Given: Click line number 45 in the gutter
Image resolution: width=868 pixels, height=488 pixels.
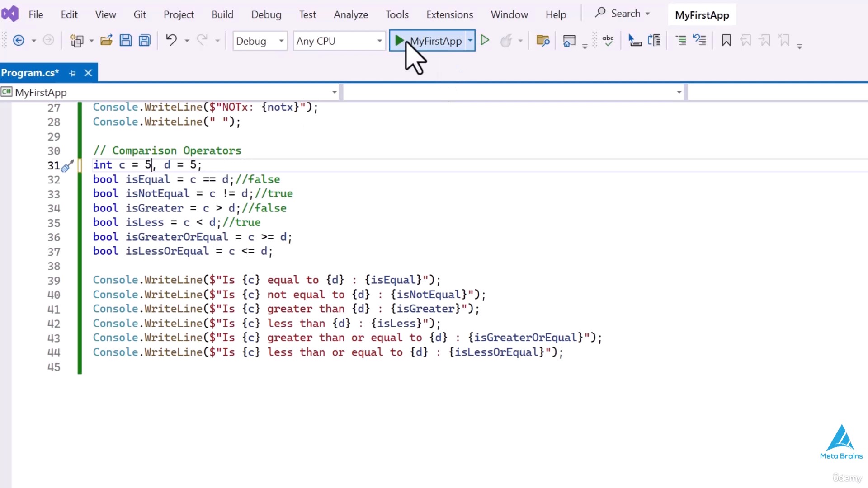Looking at the screenshot, I should (x=54, y=367).
